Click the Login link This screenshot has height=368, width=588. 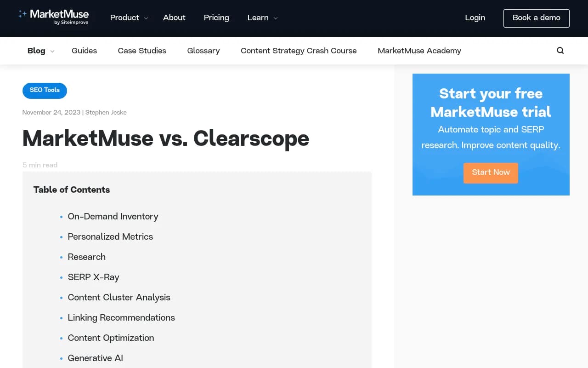(475, 17)
